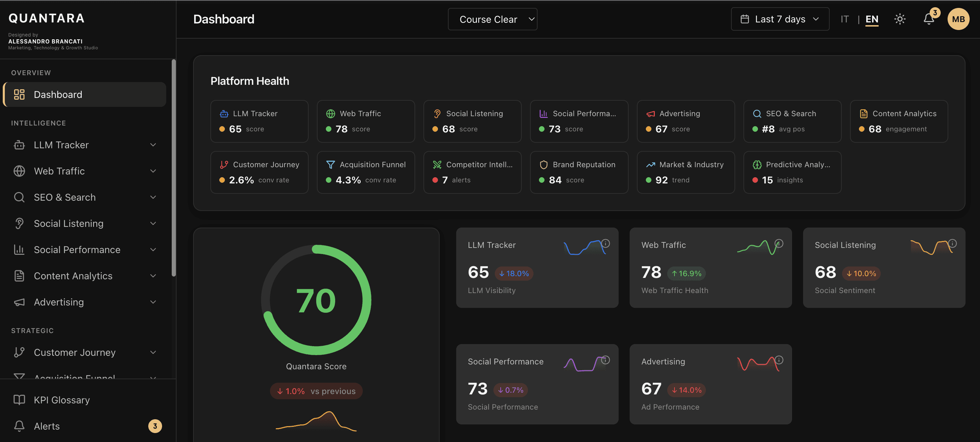The image size is (980, 442).
Task: Open Alerts from the sidebar
Action: pos(47,426)
